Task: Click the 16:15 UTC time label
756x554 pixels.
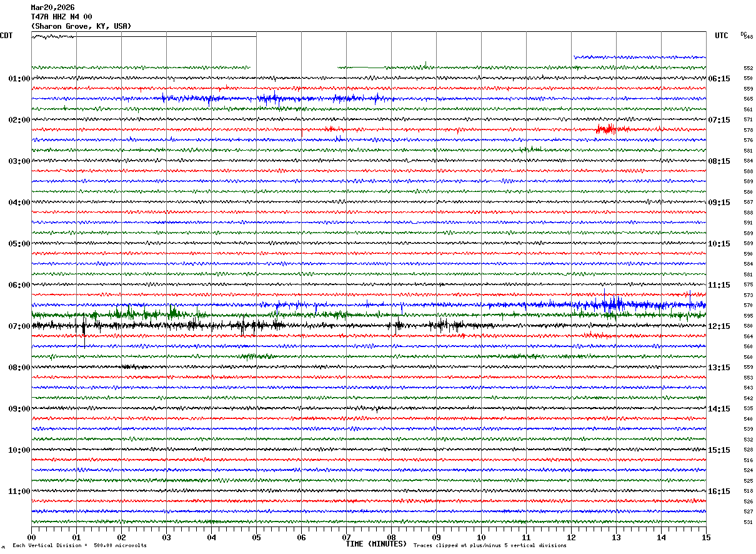Action: pos(719,491)
